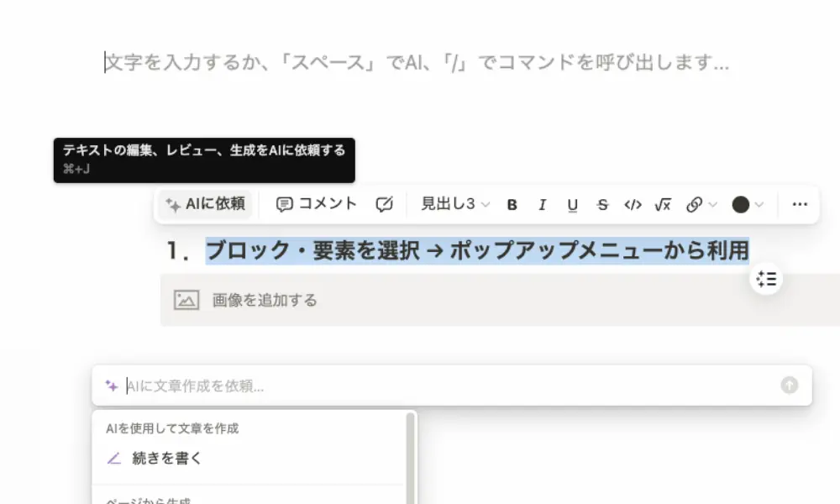Add a comment with コメント button
Image resolution: width=840 pixels, height=504 pixels.
point(316,205)
